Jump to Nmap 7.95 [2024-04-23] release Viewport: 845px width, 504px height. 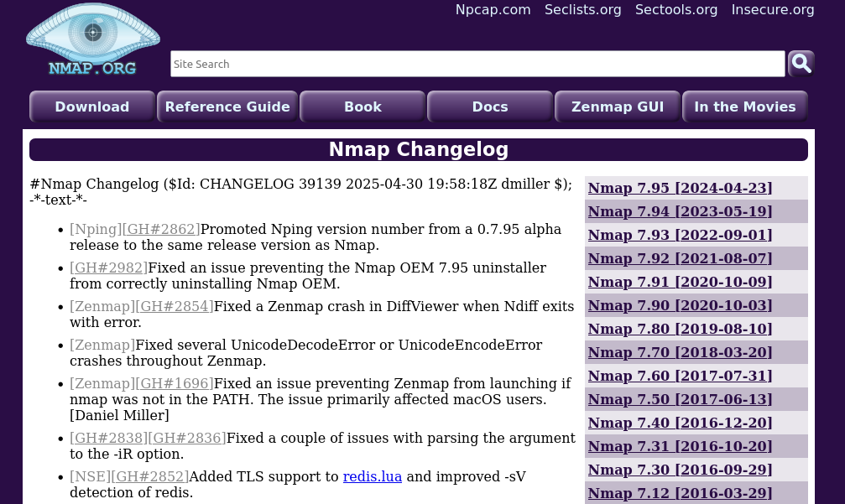click(x=680, y=188)
